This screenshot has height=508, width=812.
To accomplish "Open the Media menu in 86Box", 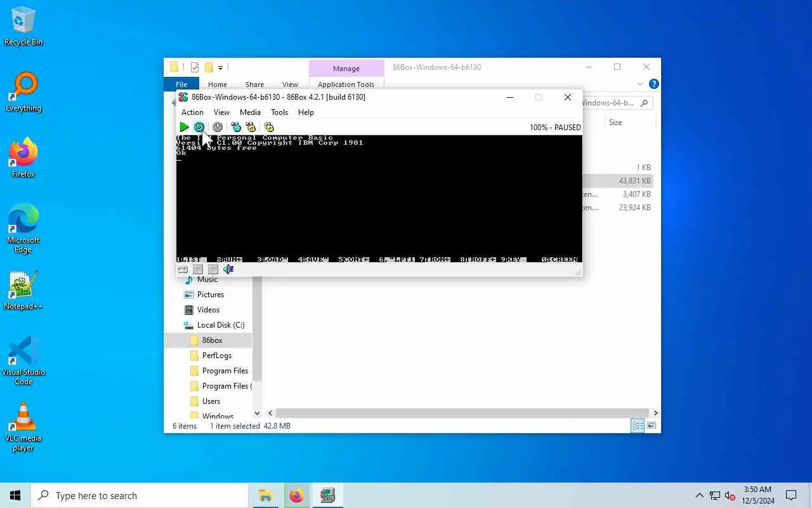I will [x=250, y=112].
